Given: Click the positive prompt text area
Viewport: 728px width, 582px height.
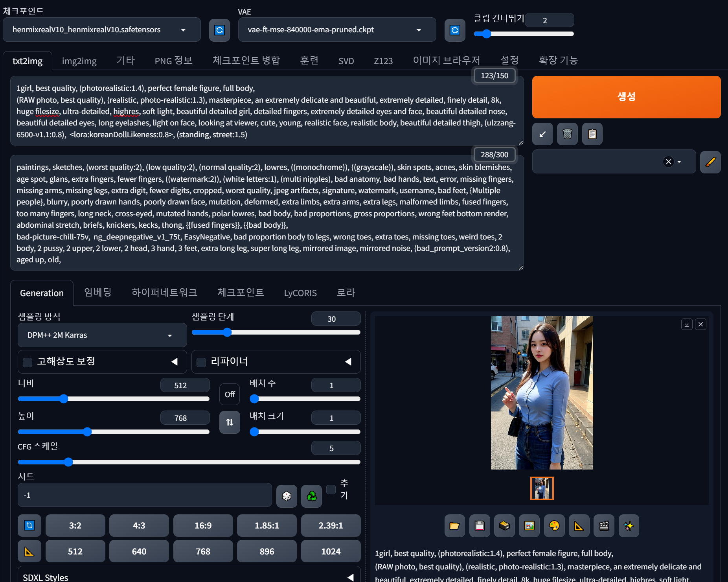Looking at the screenshot, I should pos(267,111).
